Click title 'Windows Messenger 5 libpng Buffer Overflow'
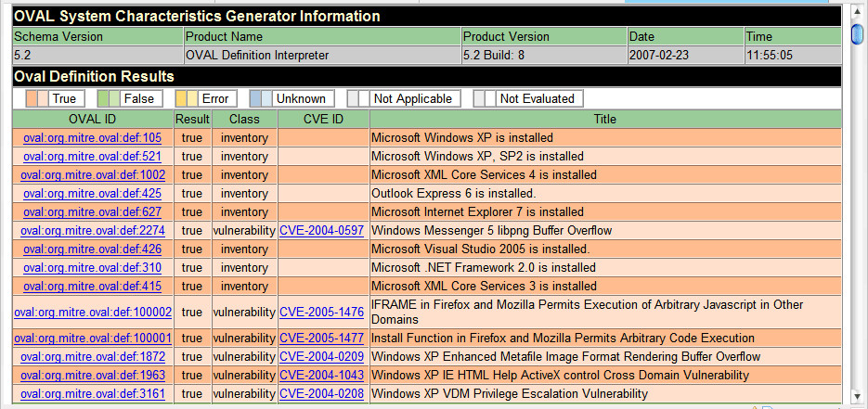 point(492,231)
